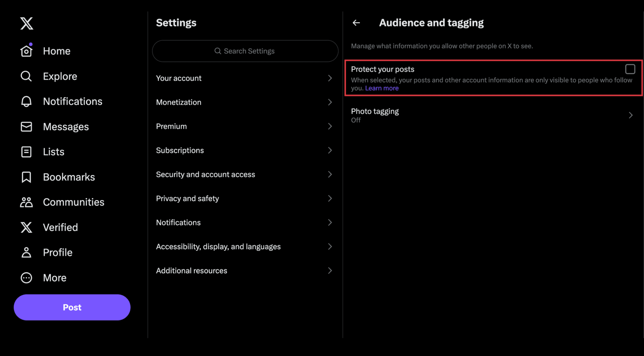Open the More circle icon
The width and height of the screenshot is (644, 356).
pos(26,278)
